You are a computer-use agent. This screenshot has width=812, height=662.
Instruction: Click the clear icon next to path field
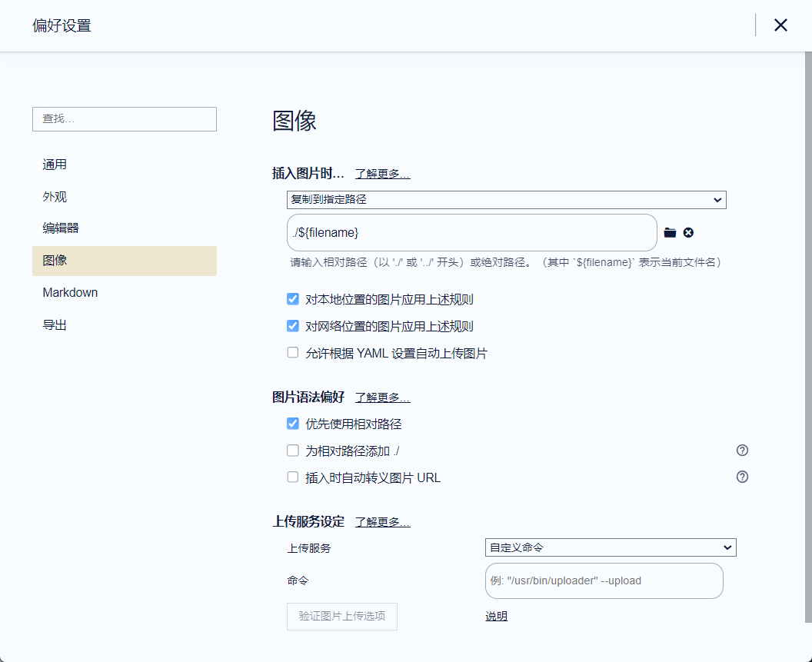[688, 233]
